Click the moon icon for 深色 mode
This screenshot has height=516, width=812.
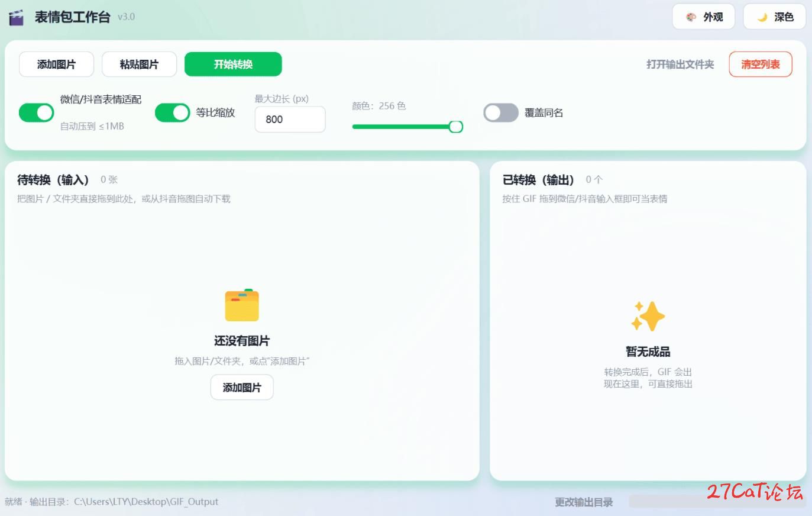(762, 17)
